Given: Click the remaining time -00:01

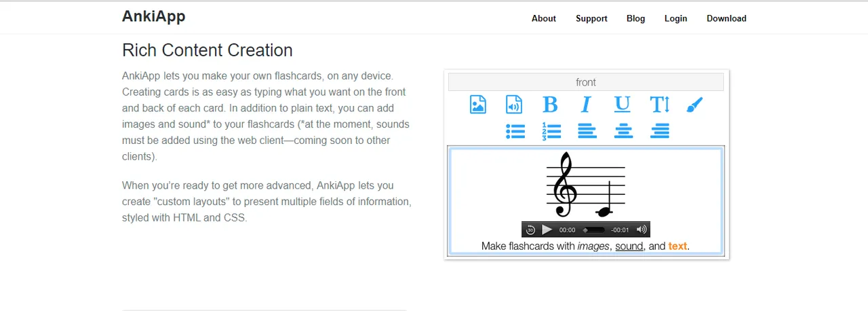Looking at the screenshot, I should point(620,230).
